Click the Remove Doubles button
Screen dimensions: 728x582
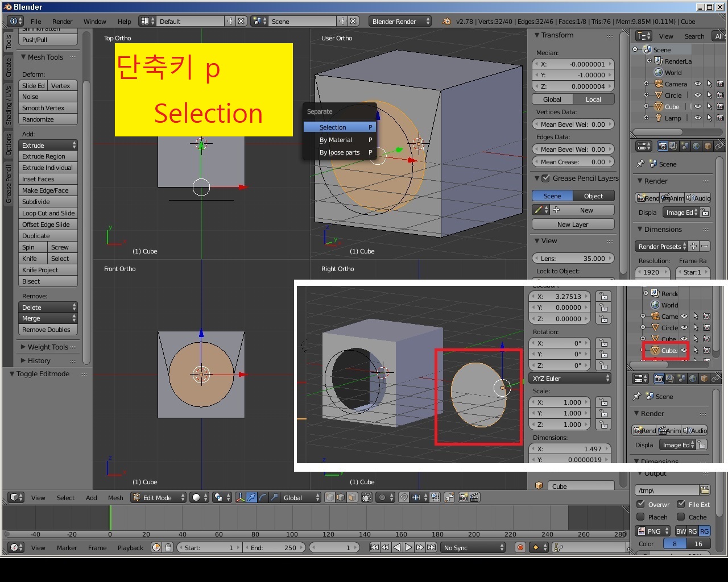tap(48, 330)
